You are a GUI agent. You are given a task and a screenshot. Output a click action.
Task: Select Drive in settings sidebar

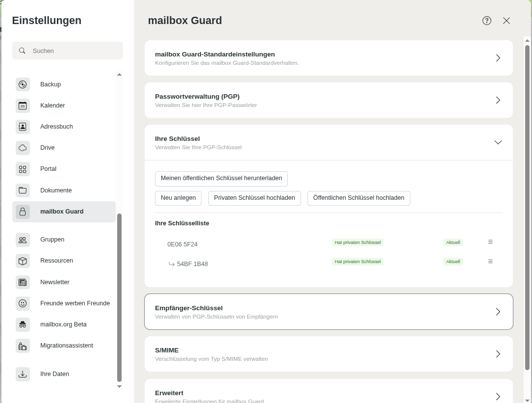click(64, 147)
